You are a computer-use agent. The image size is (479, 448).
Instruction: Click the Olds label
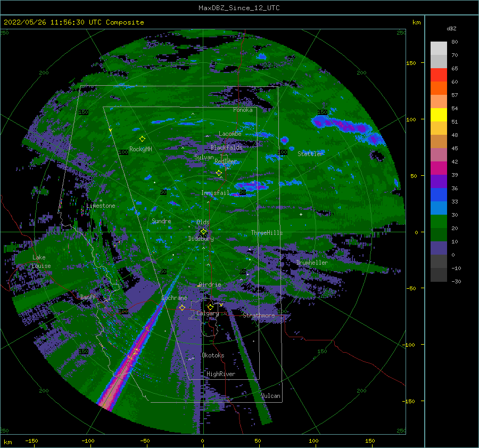click(203, 222)
